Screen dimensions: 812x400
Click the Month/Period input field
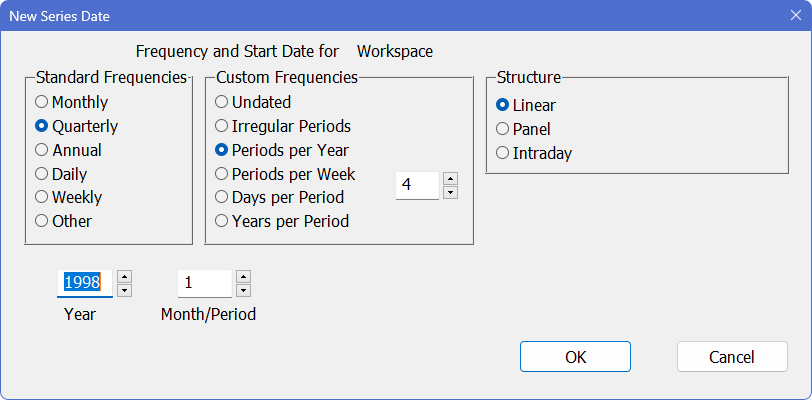tap(204, 284)
